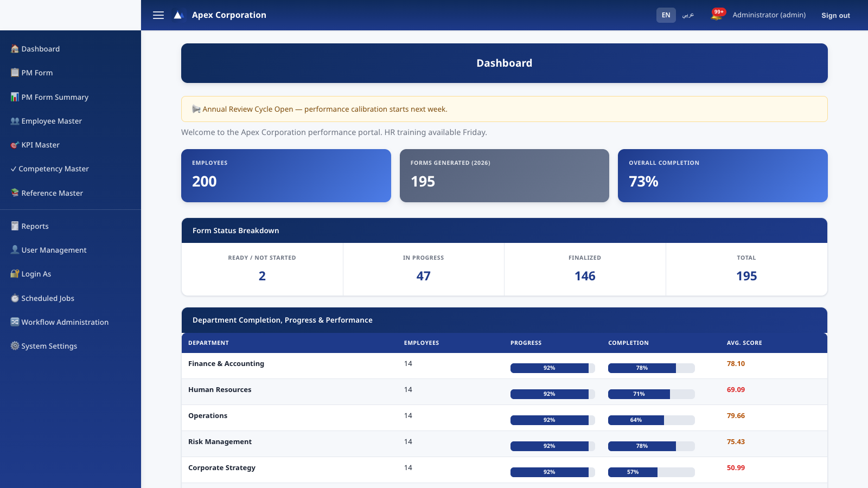Click the KPI Master target icon
This screenshot has height=488, width=868.
point(15,145)
